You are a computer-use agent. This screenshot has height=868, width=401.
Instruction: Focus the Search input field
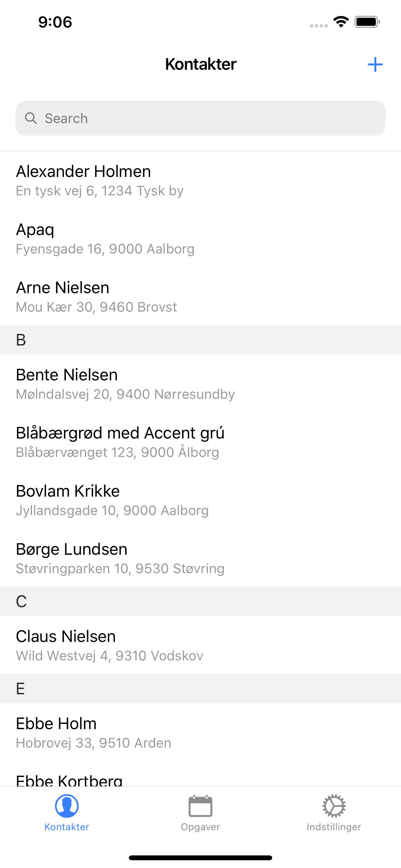coord(200,118)
